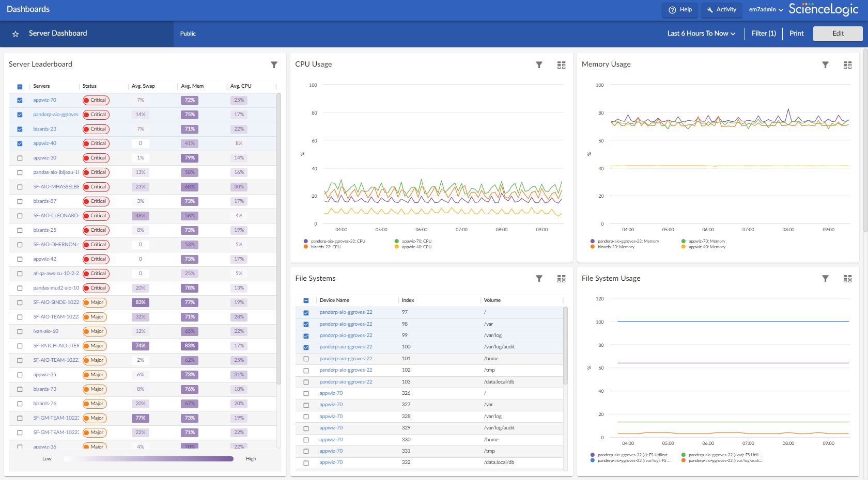Open the Help menu
Screen dimensions: 868x480
[680, 10]
